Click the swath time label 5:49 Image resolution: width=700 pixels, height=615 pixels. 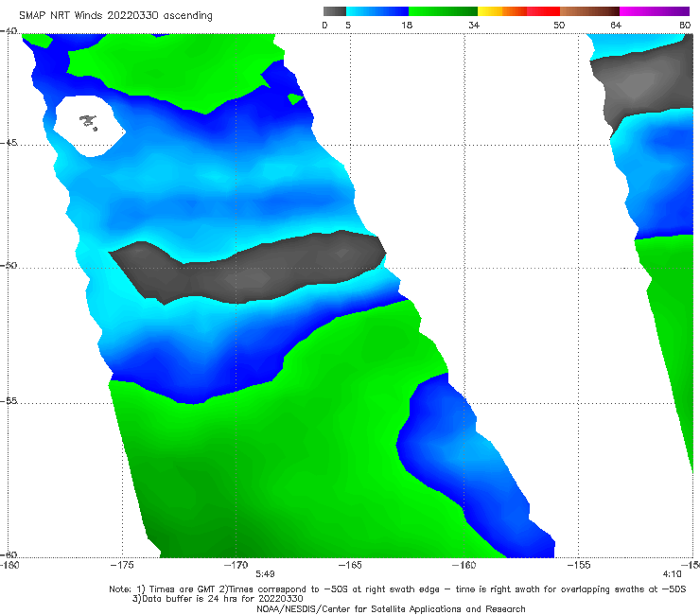265,574
